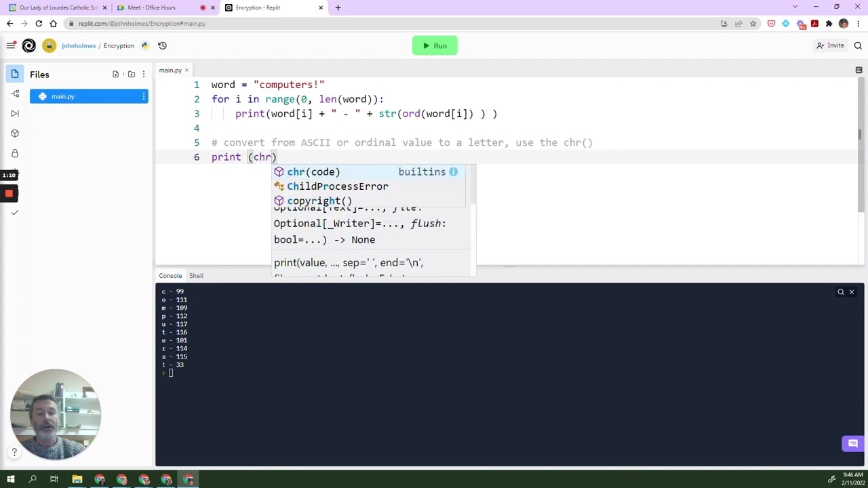Image resolution: width=868 pixels, height=488 pixels.
Task: Open the Packages cube icon
Action: coord(15,133)
